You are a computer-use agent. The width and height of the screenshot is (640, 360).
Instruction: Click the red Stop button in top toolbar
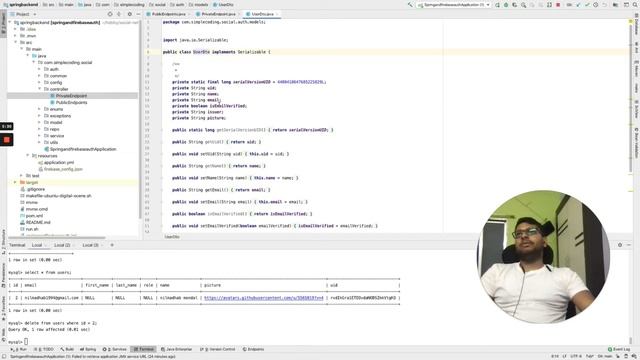(x=558, y=5)
